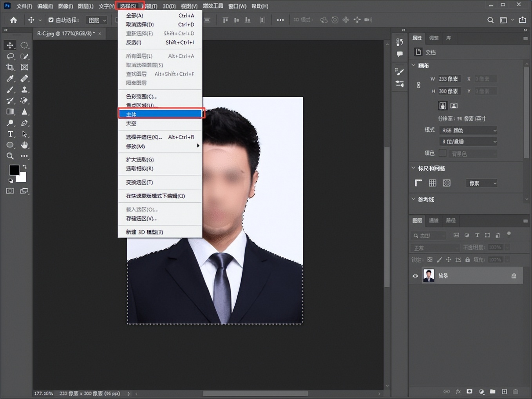Click the foreground color swatch
Screen dimensions: 532x399
point(14,170)
